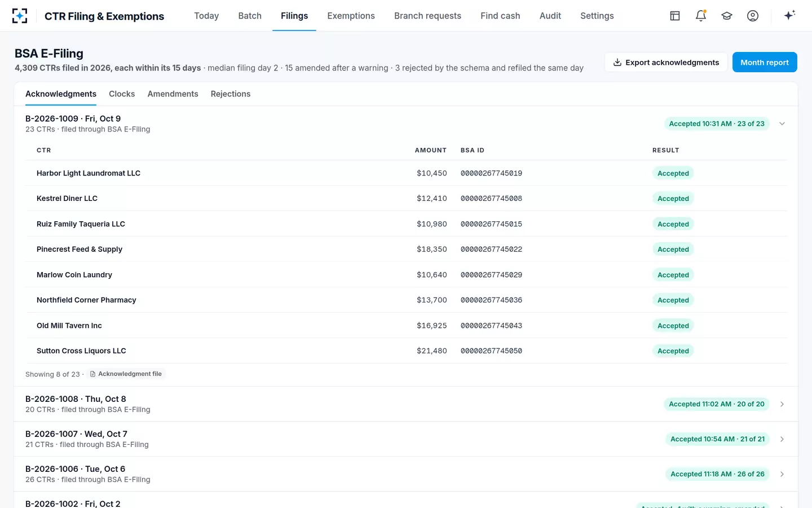Click the B-2026-1008 · Thu, Oct 8 row
812x508 pixels.
click(x=406, y=404)
